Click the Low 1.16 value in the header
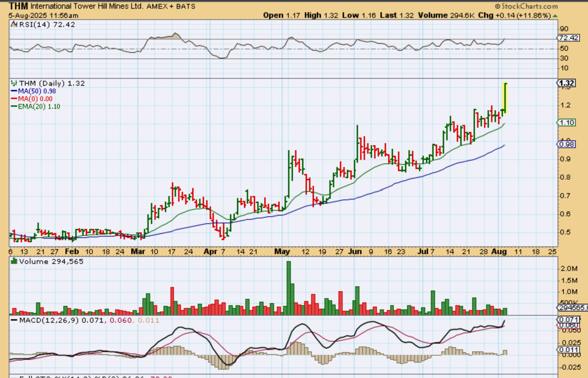The image size is (588, 378). 359,15
